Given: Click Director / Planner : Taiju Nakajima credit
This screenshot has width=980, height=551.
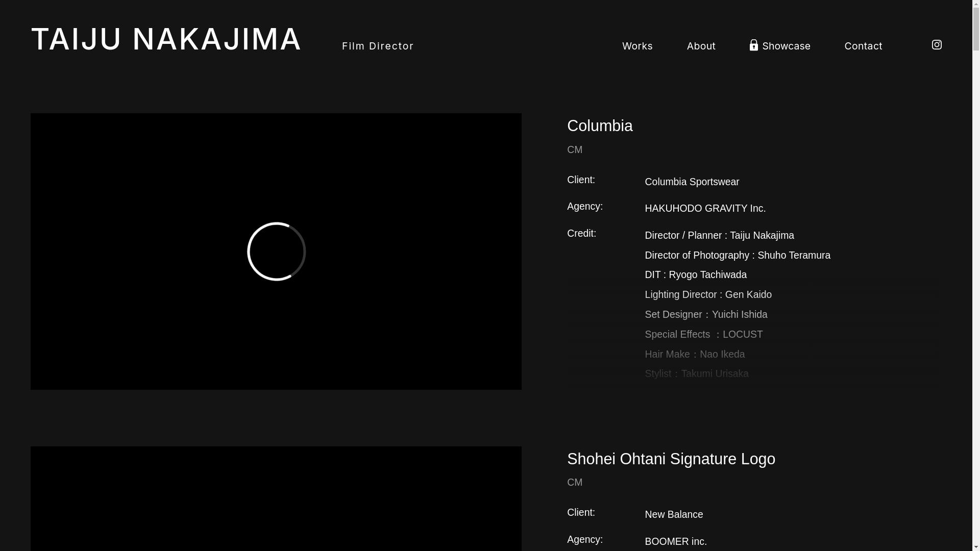Looking at the screenshot, I should tap(719, 235).
